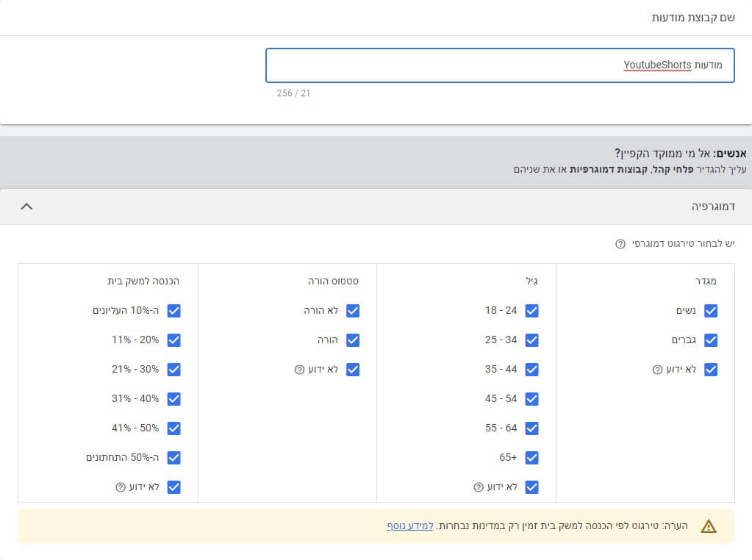This screenshot has width=752, height=560.
Task: Uncheck the לא הורה checkbox
Action: [x=353, y=311]
